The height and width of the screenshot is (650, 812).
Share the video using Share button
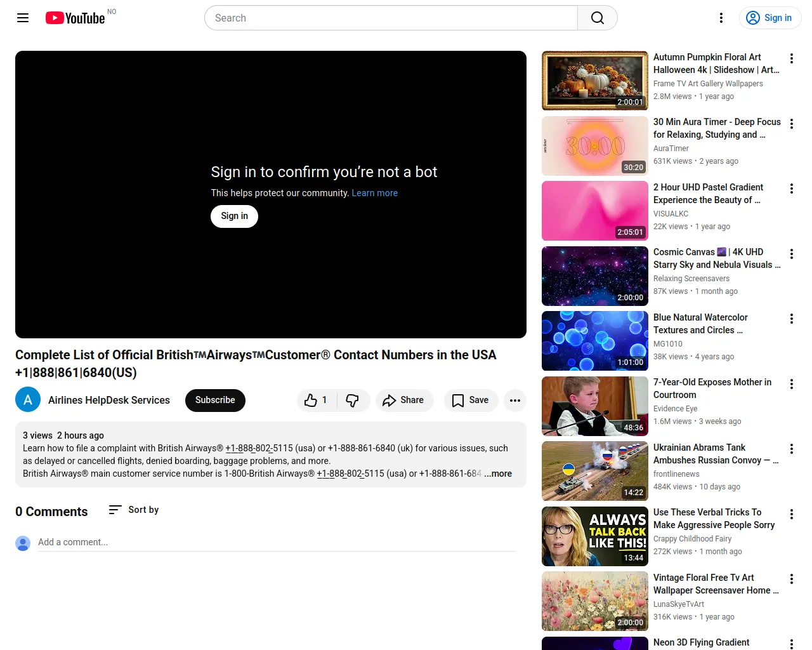[403, 401]
